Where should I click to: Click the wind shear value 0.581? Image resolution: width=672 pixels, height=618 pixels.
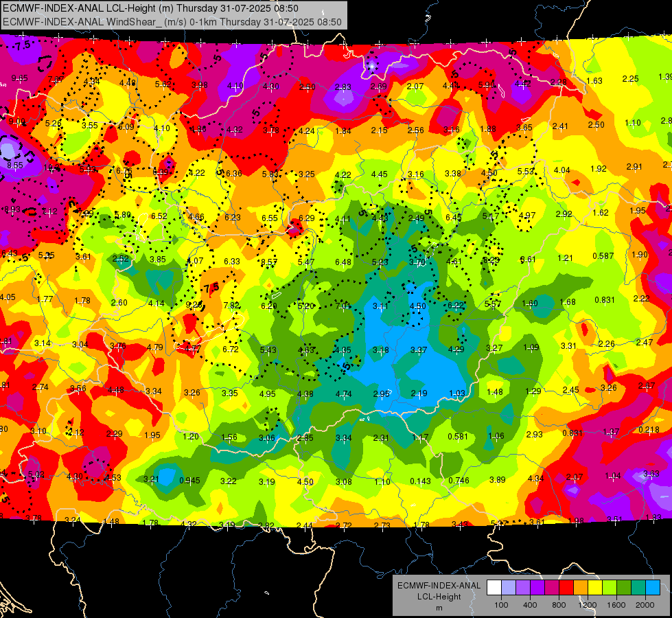tap(458, 436)
